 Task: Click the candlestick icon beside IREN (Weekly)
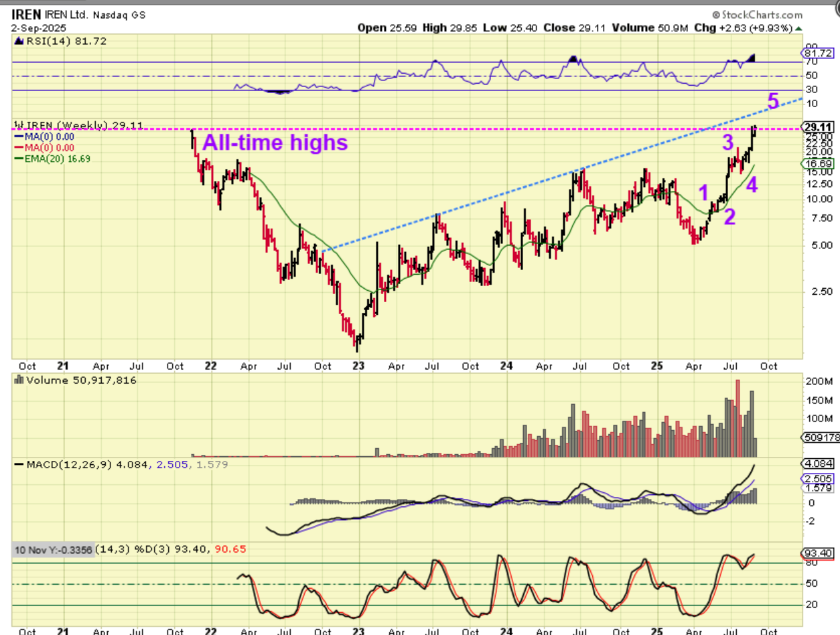click(19, 125)
